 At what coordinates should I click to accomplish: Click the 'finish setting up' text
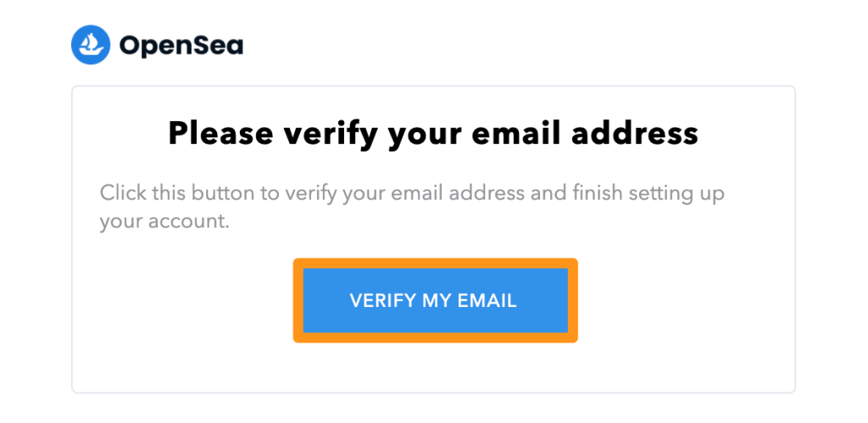click(x=634, y=195)
